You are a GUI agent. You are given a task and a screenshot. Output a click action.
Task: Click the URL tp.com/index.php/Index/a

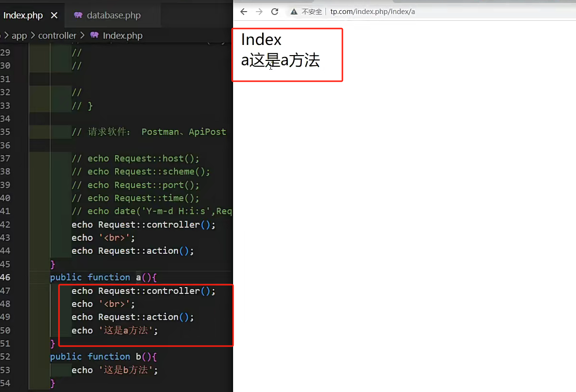coord(372,12)
